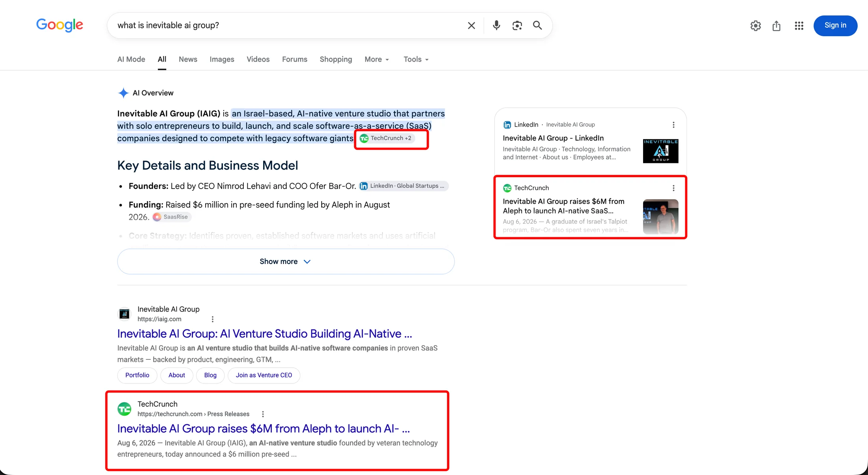The height and width of the screenshot is (475, 868).
Task: Open the iaig.com Venture Studio result title
Action: point(264,334)
